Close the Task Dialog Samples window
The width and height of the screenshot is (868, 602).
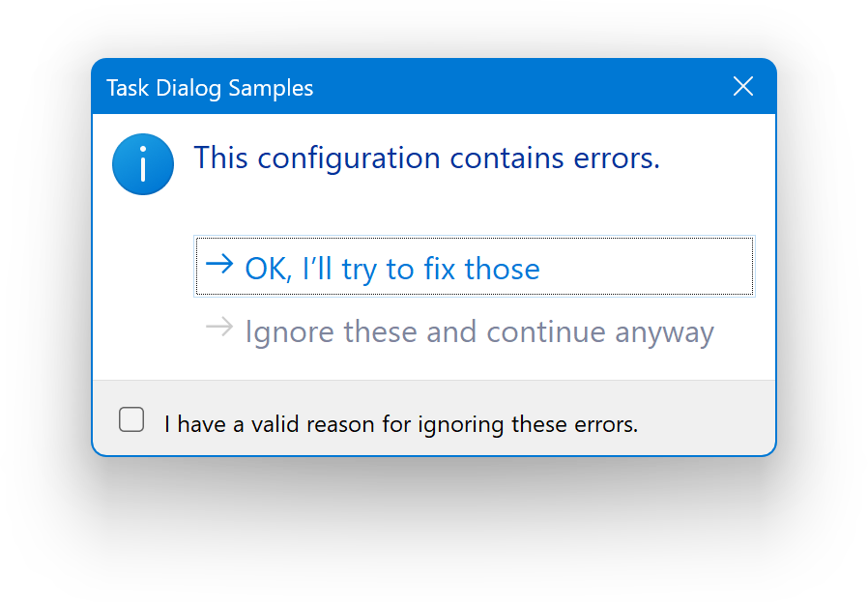[742, 87]
